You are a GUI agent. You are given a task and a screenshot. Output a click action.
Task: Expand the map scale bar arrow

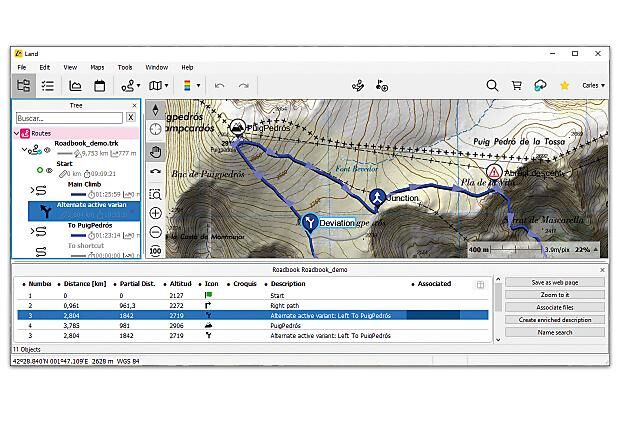pos(595,249)
